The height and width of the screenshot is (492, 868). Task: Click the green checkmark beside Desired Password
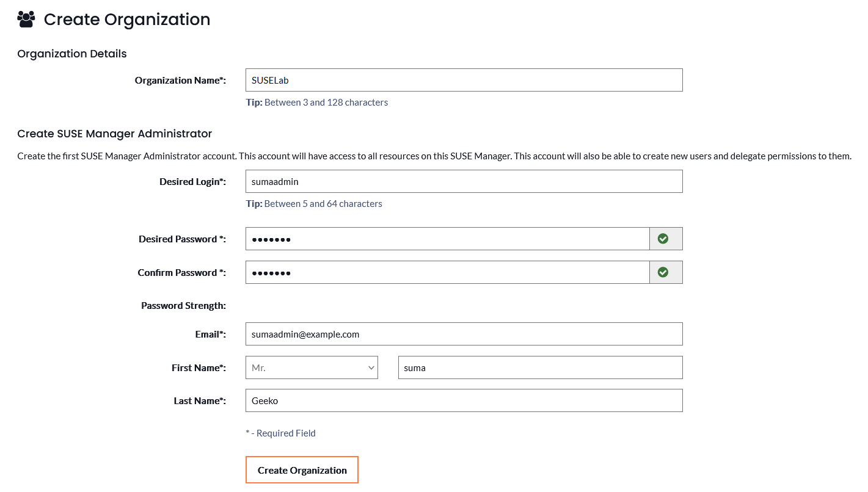coord(663,239)
